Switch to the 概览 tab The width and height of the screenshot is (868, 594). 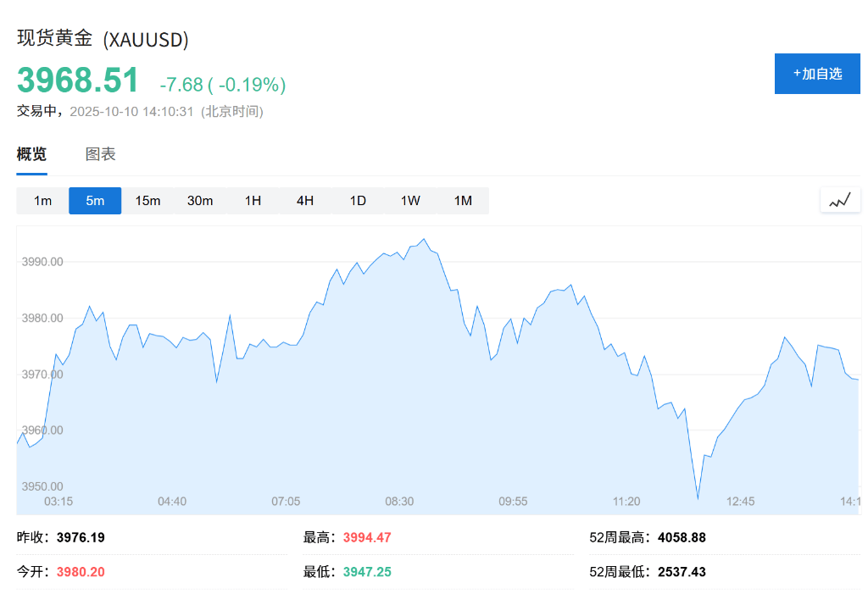pos(32,154)
